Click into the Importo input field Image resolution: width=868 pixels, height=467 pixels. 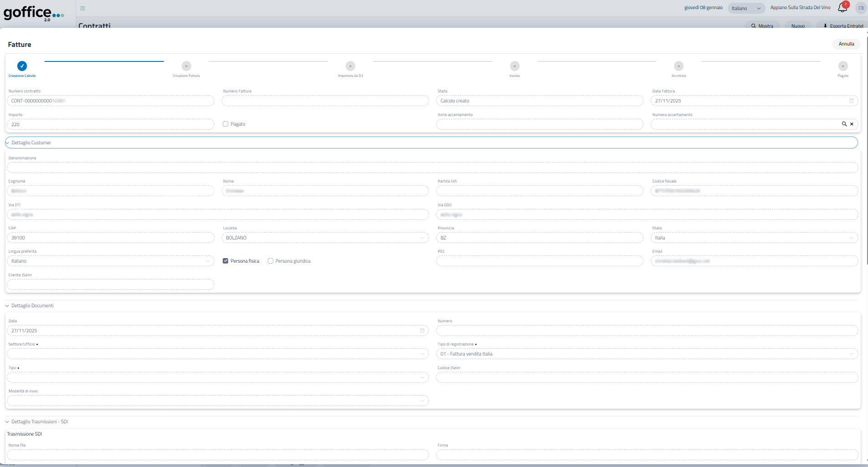point(111,124)
